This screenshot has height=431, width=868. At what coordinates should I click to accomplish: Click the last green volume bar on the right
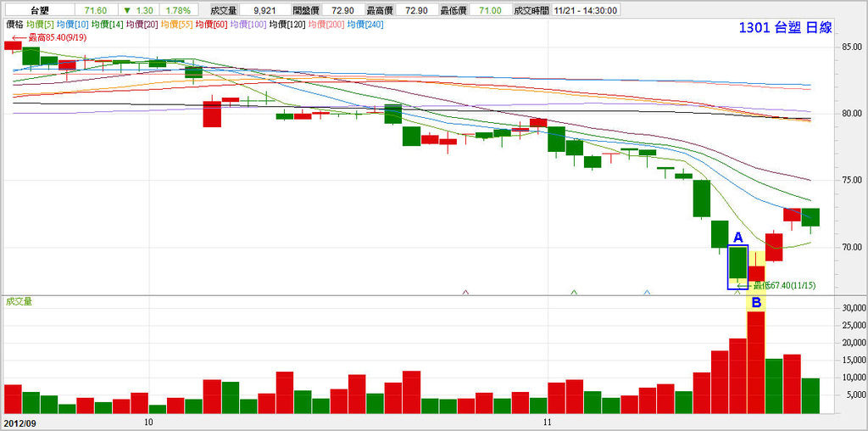tap(810, 395)
